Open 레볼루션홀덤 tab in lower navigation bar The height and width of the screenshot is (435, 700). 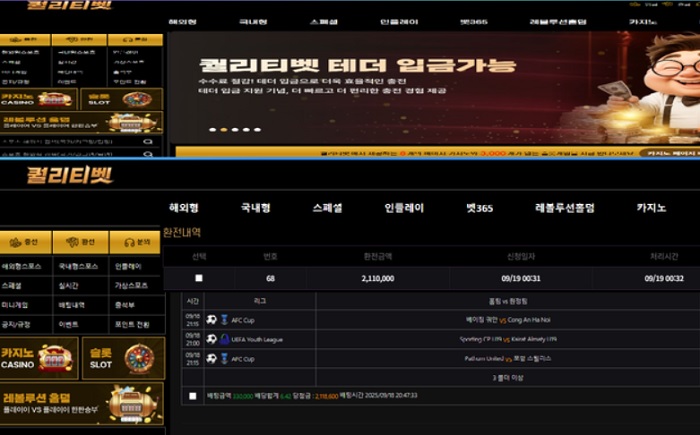(x=565, y=208)
